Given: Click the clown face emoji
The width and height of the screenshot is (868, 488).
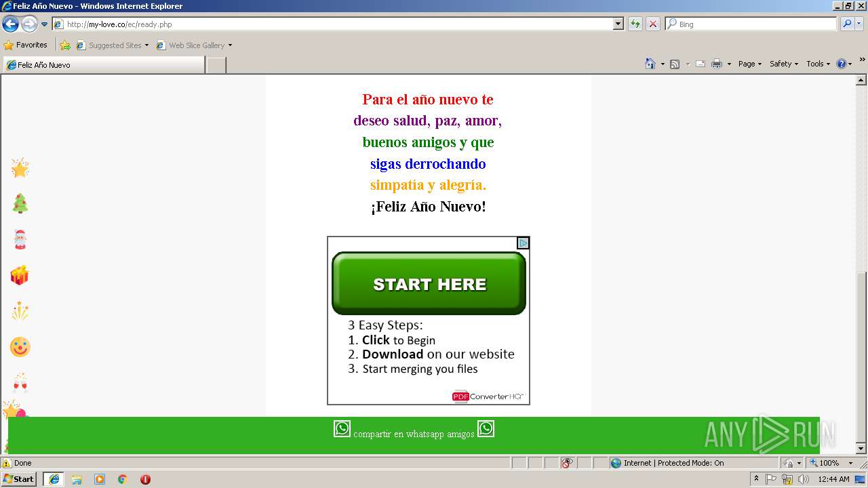Looking at the screenshot, I should click(20, 347).
